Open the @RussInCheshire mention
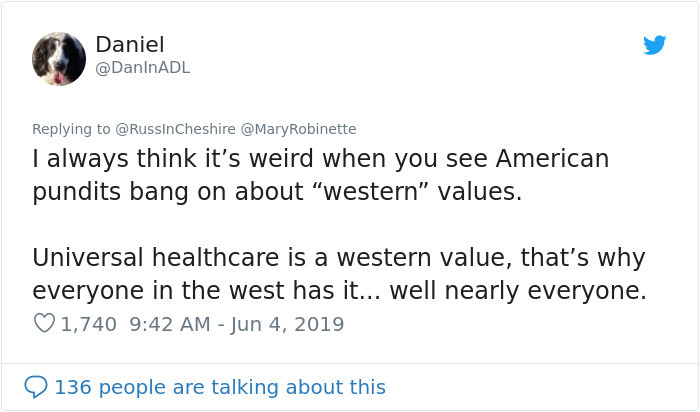This screenshot has width=700, height=412. (175, 129)
